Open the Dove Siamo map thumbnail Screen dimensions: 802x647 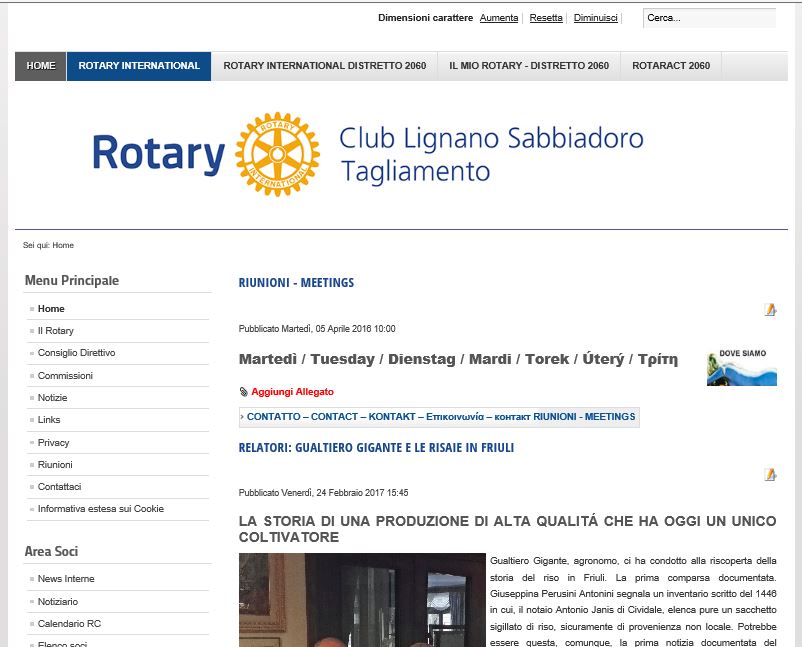pyautogui.click(x=741, y=367)
